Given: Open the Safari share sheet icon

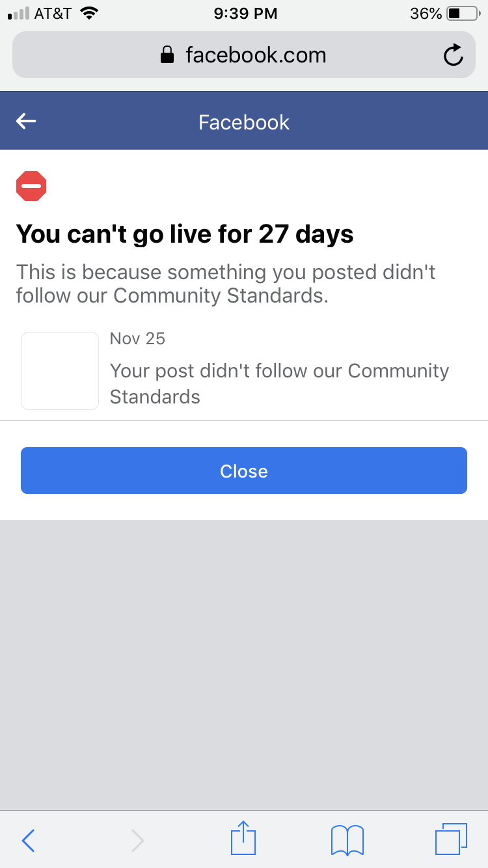Looking at the screenshot, I should tap(243, 838).
